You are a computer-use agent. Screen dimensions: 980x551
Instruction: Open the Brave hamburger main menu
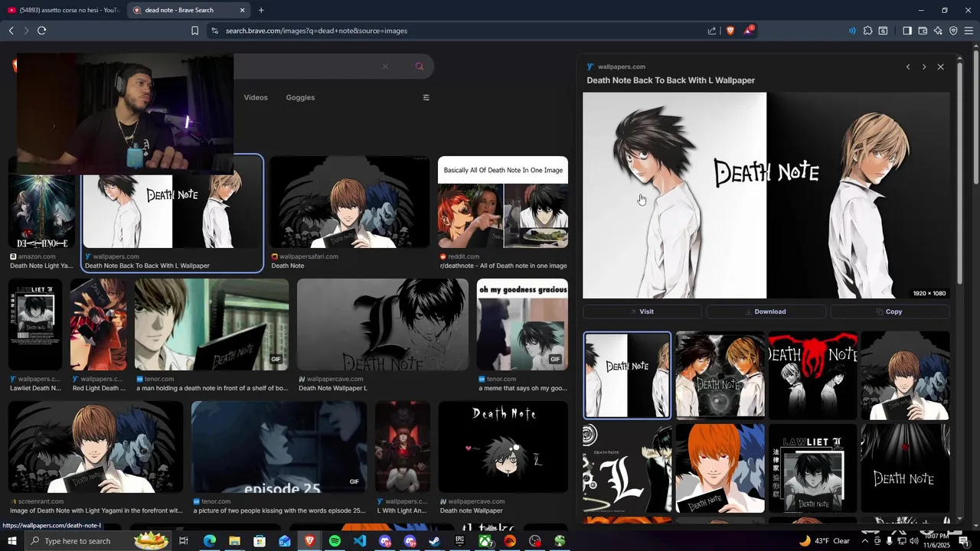[x=969, y=31]
